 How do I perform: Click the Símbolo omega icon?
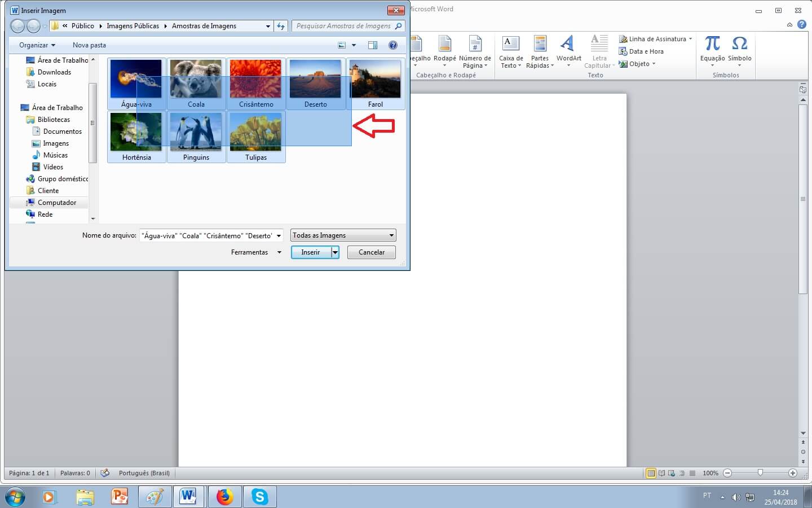[x=739, y=44]
